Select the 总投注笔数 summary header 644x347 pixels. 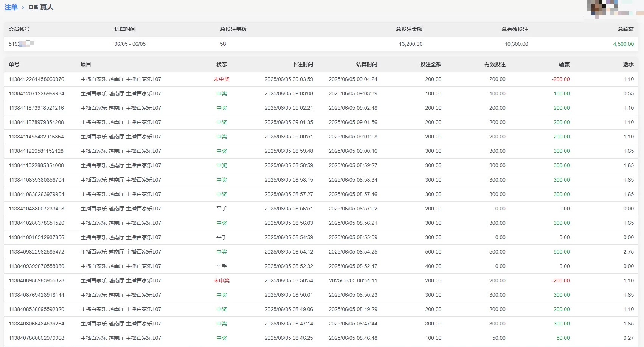[233, 29]
